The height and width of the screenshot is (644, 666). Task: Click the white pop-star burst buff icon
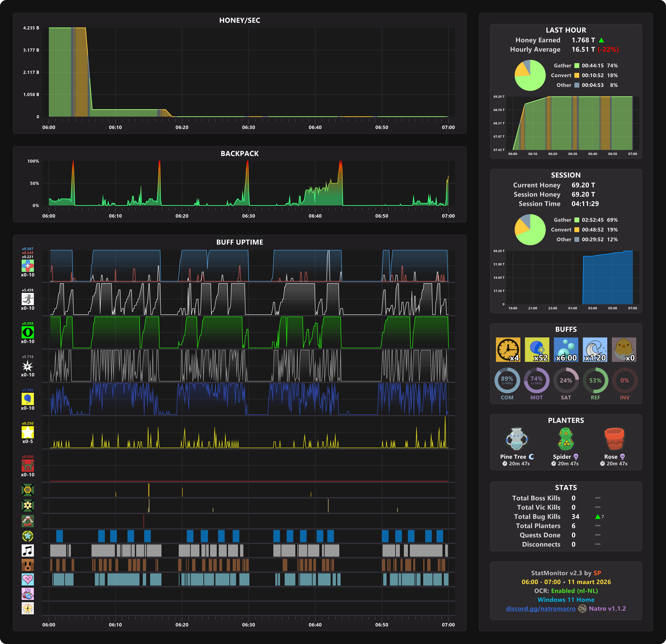click(28, 366)
